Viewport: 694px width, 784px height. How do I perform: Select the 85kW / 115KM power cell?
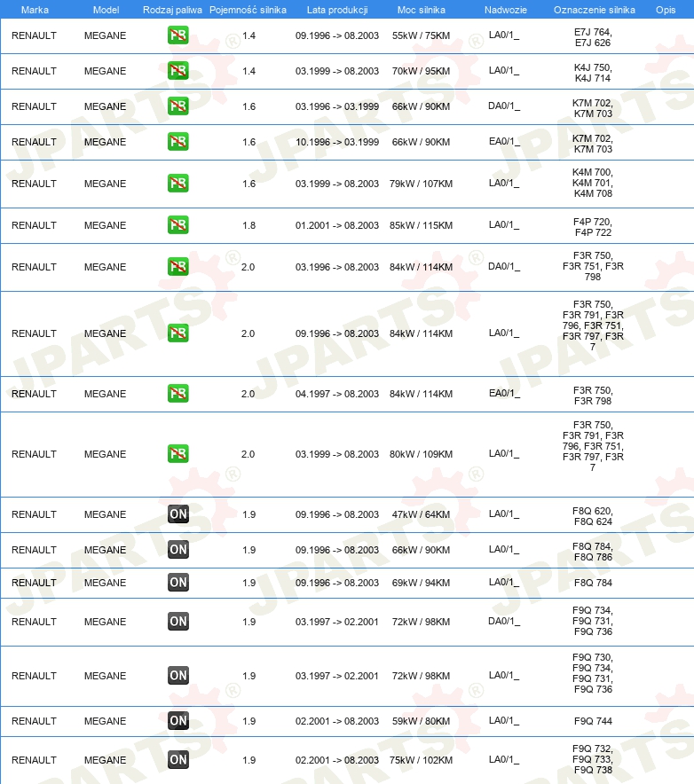click(421, 225)
